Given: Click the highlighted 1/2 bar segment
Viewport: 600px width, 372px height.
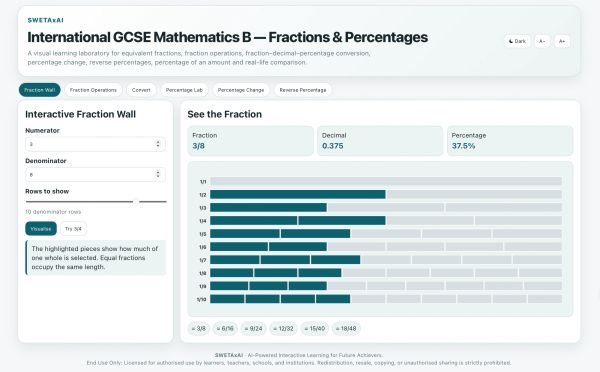Looking at the screenshot, I should [298, 194].
